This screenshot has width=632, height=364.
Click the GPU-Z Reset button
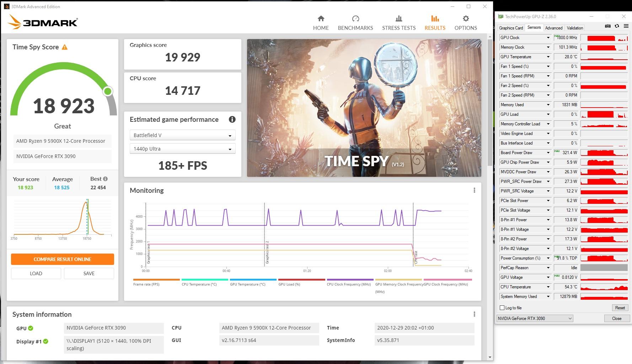pyautogui.click(x=620, y=308)
